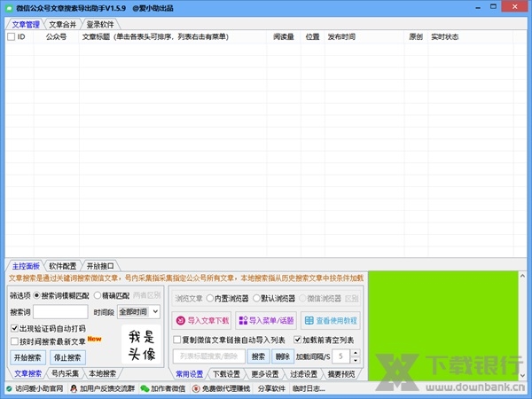Select the 过滤设置 tab
532x399 pixels.
(303, 374)
